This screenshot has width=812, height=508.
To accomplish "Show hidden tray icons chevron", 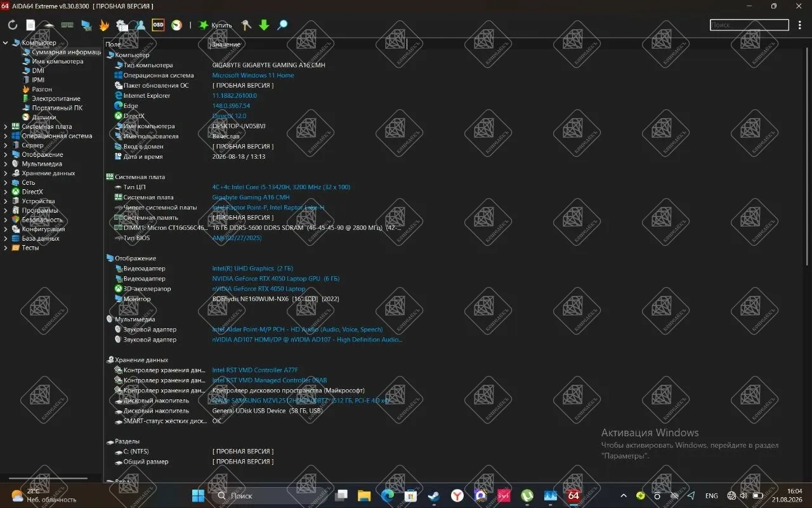I will tap(624, 496).
